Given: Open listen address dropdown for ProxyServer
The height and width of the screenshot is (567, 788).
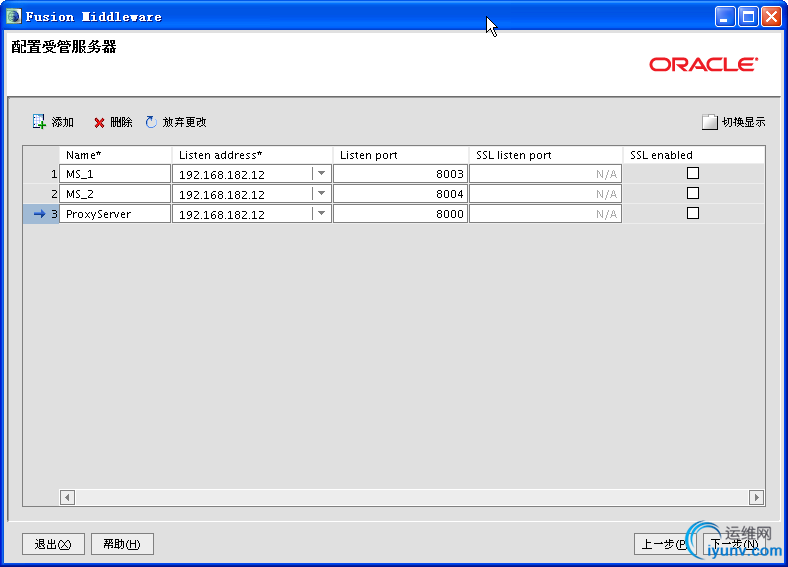Looking at the screenshot, I should (321, 214).
